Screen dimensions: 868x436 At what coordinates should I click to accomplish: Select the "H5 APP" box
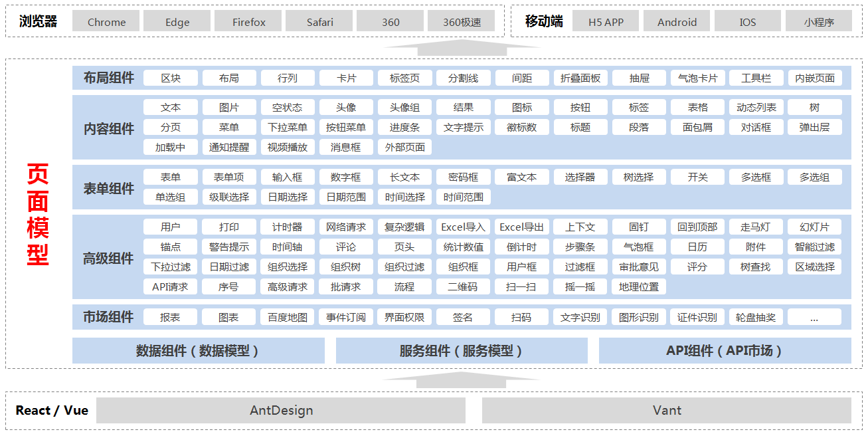(x=606, y=21)
